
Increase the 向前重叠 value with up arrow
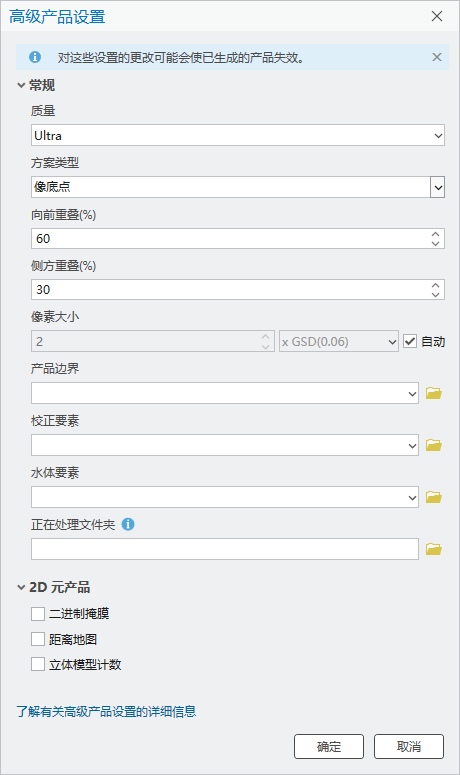coord(435,234)
